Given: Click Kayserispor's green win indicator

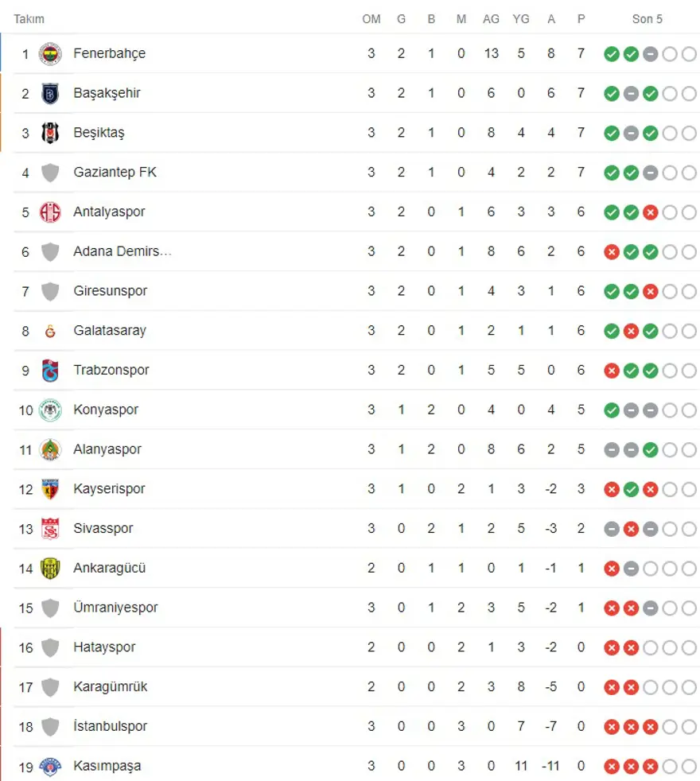Looking at the screenshot, I should pyautogui.click(x=631, y=489).
